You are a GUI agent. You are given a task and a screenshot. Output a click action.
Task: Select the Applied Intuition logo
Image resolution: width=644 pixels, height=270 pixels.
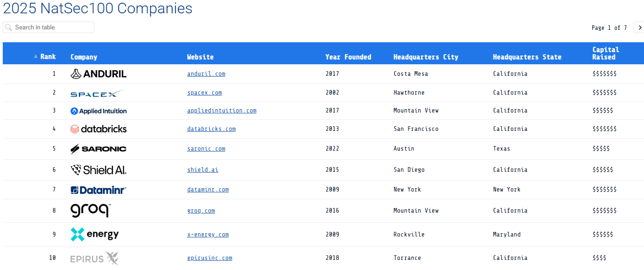(x=99, y=111)
